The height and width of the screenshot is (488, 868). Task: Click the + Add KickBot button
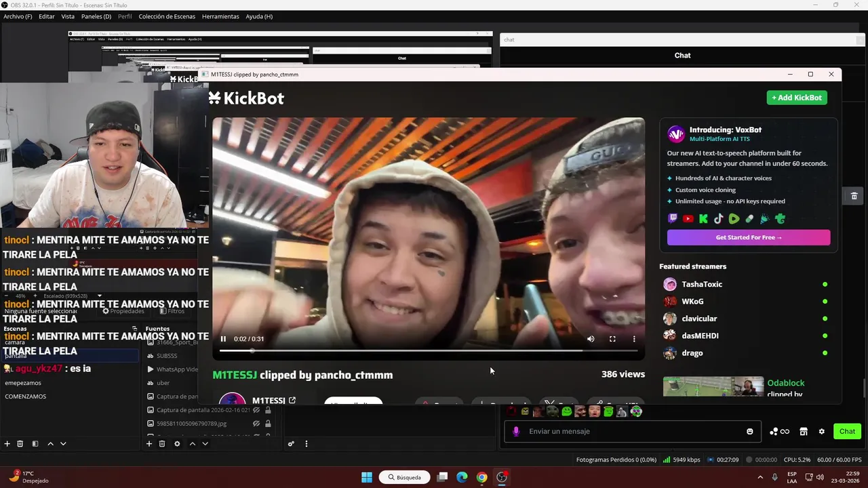pos(797,98)
